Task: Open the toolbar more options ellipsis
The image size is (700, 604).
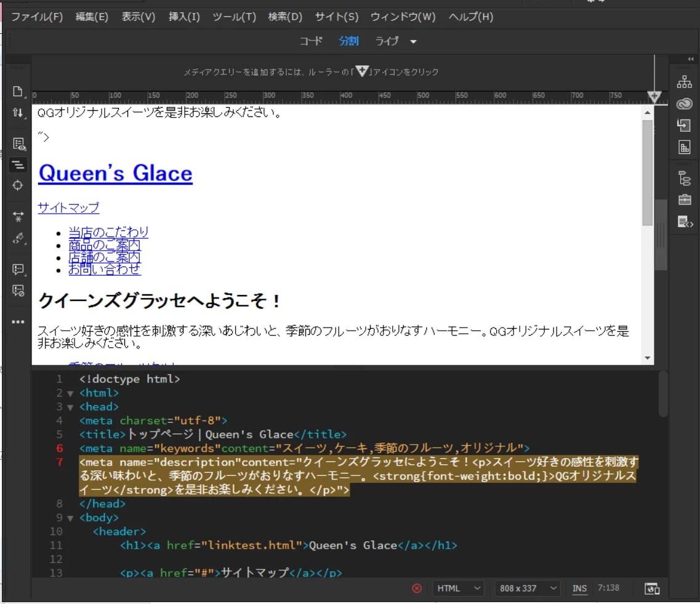Action: pyautogui.click(x=18, y=322)
